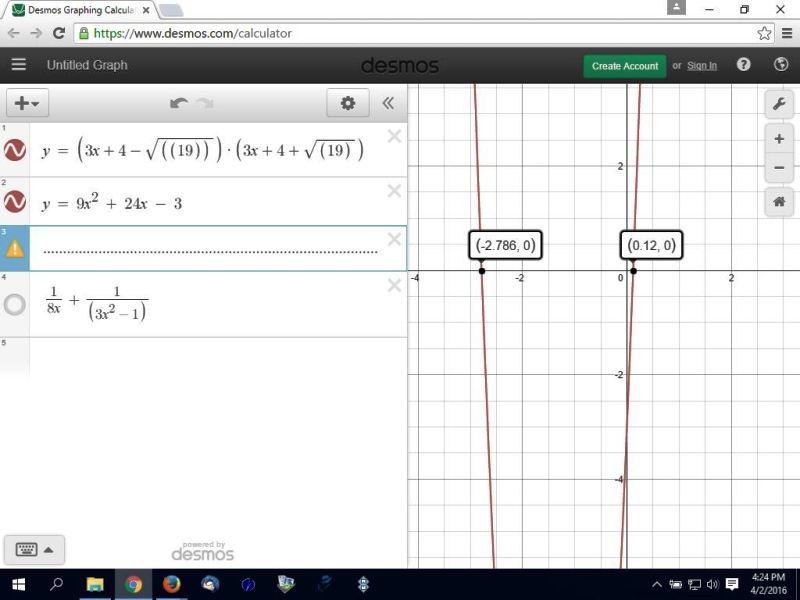800x600 pixels.
Task: Open the language globe menu
Action: point(781,65)
